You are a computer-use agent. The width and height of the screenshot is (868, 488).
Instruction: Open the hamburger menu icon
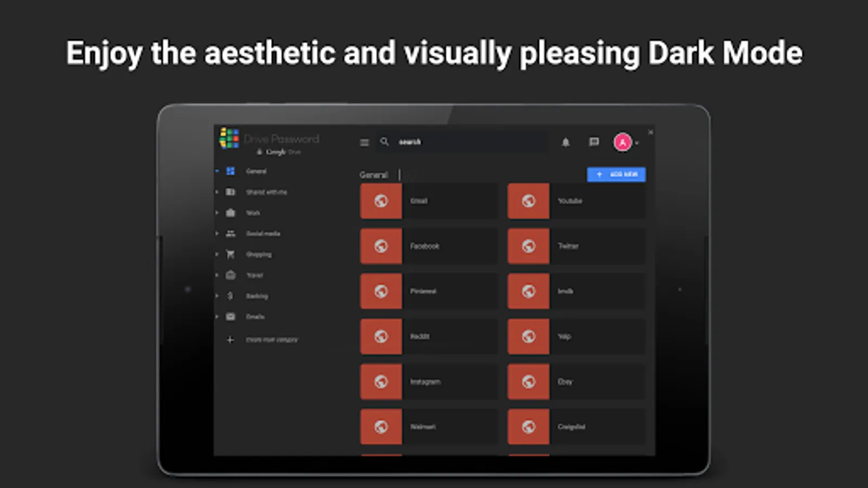pyautogui.click(x=364, y=143)
